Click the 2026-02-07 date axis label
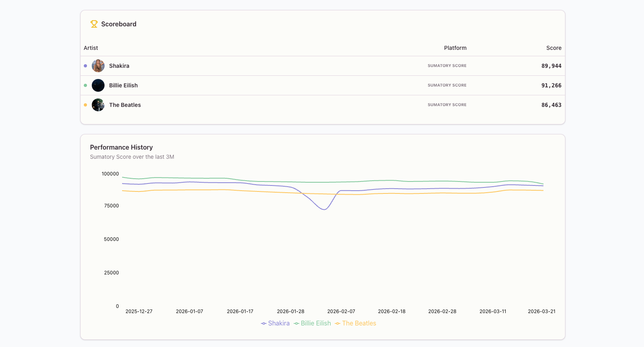This screenshot has width=644, height=347. click(x=341, y=312)
